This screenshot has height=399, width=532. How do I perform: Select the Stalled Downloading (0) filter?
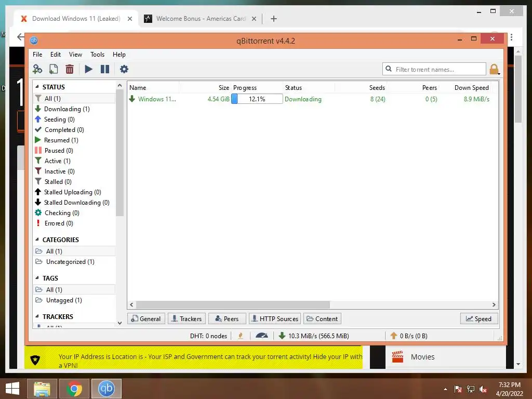(76, 203)
